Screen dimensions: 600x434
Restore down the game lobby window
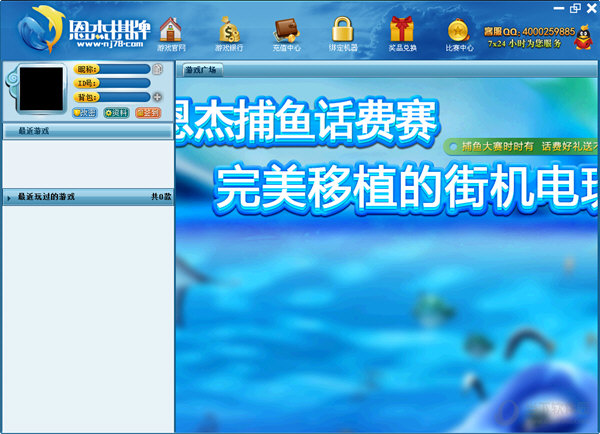[575, 8]
